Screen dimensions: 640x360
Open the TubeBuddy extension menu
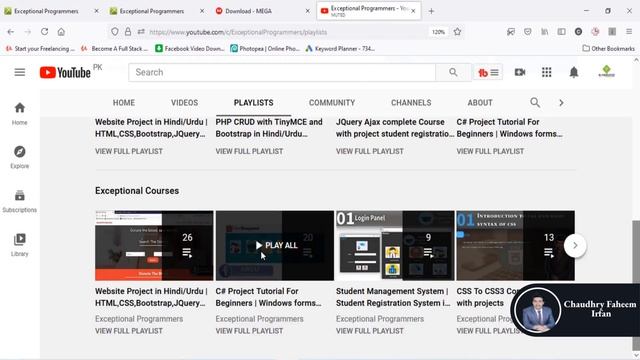(488, 73)
